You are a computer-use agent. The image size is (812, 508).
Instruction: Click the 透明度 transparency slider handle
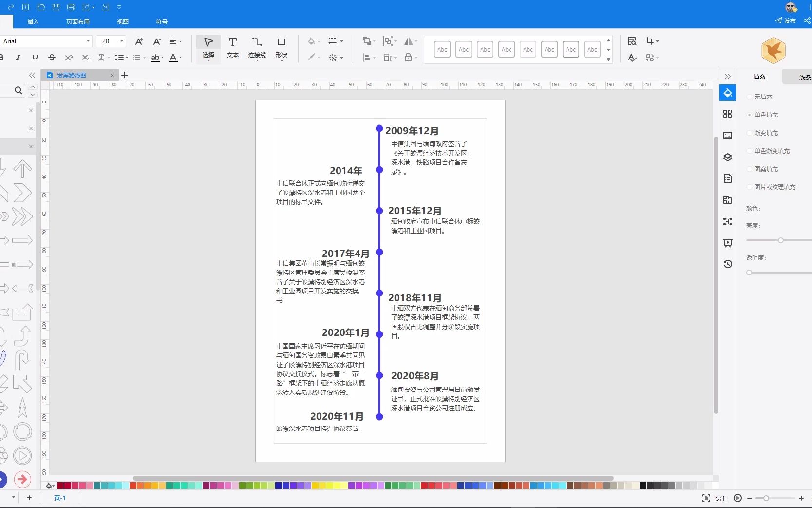point(749,273)
